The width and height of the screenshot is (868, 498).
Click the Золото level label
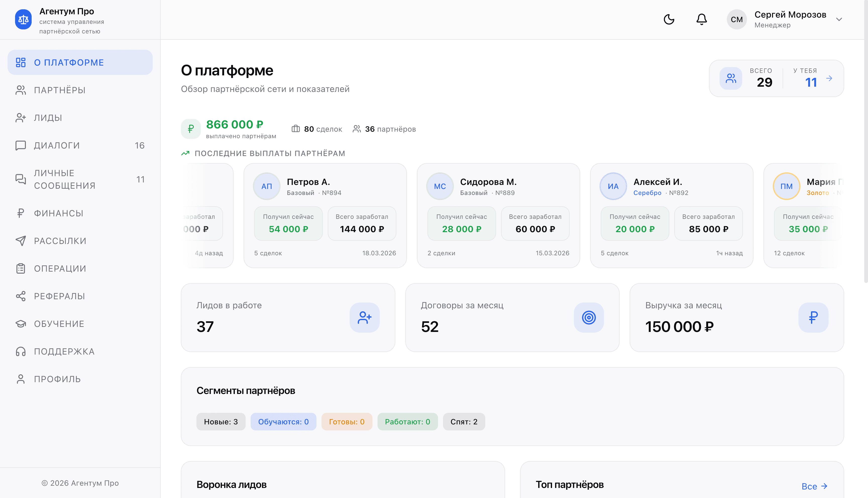click(818, 192)
